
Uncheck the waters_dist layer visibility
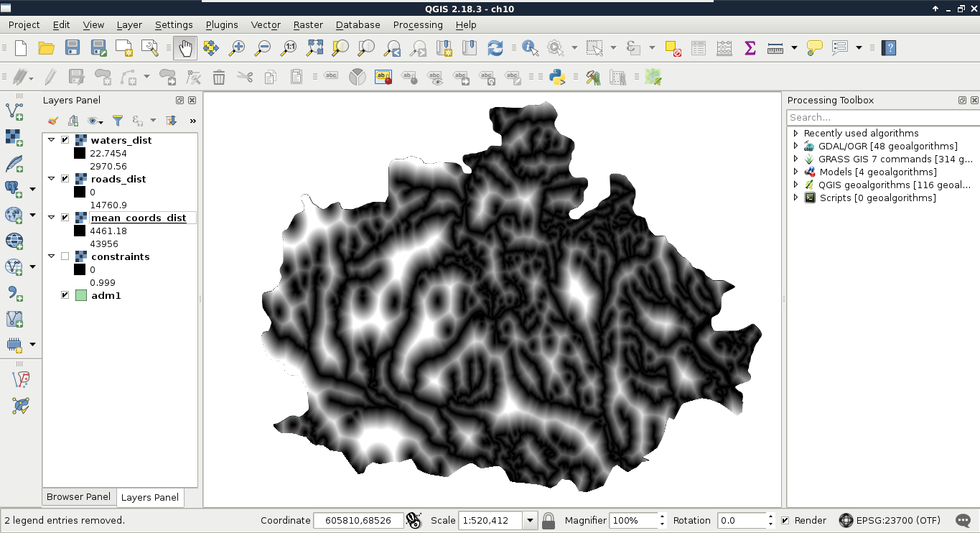(x=65, y=140)
